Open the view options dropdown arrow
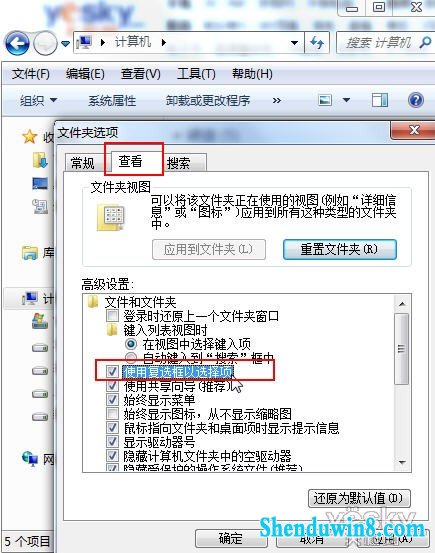 click(346, 100)
